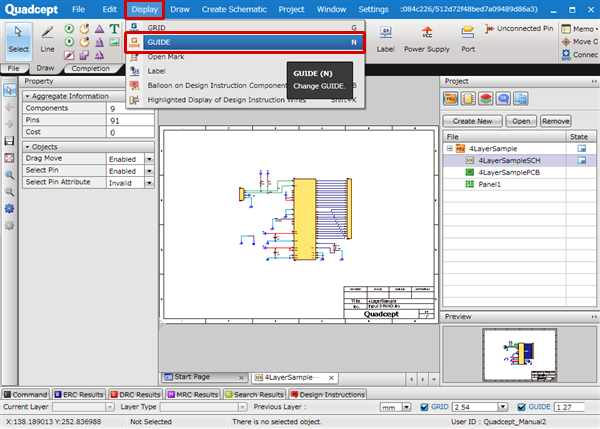Screen dimensions: 600x429
Task: Collapse the Aggregate Information section
Action: point(28,96)
